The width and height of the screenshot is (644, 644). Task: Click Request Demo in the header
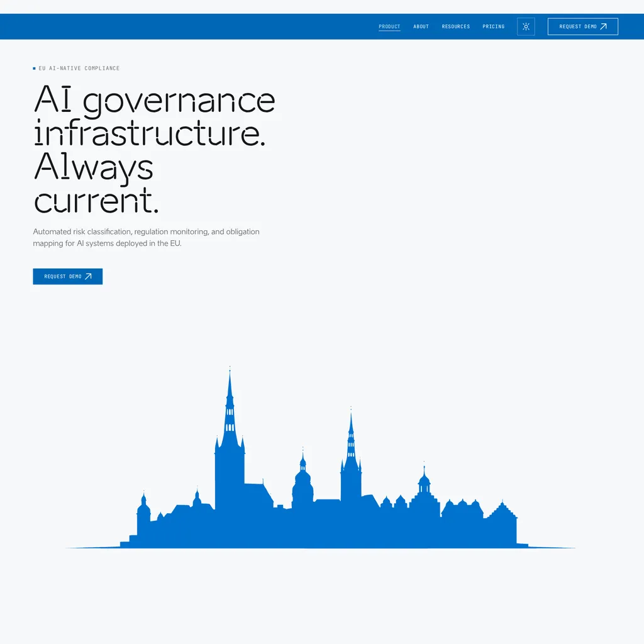pos(582,26)
